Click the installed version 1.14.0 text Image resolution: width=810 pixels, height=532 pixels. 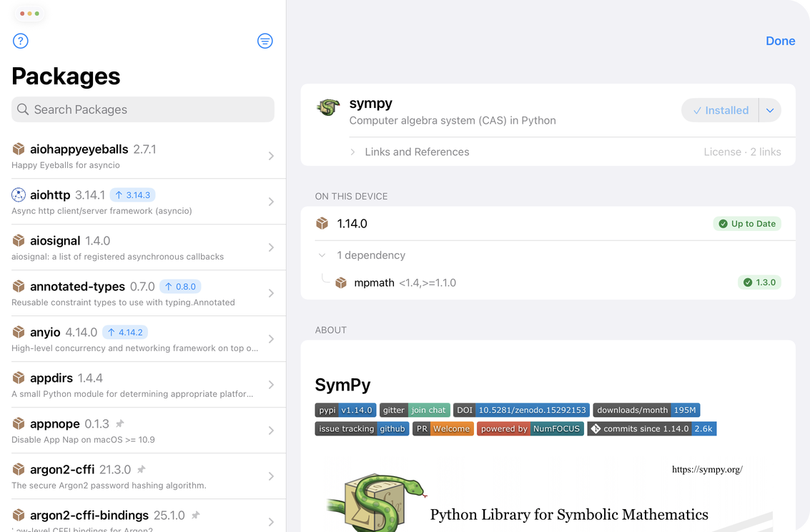point(352,224)
